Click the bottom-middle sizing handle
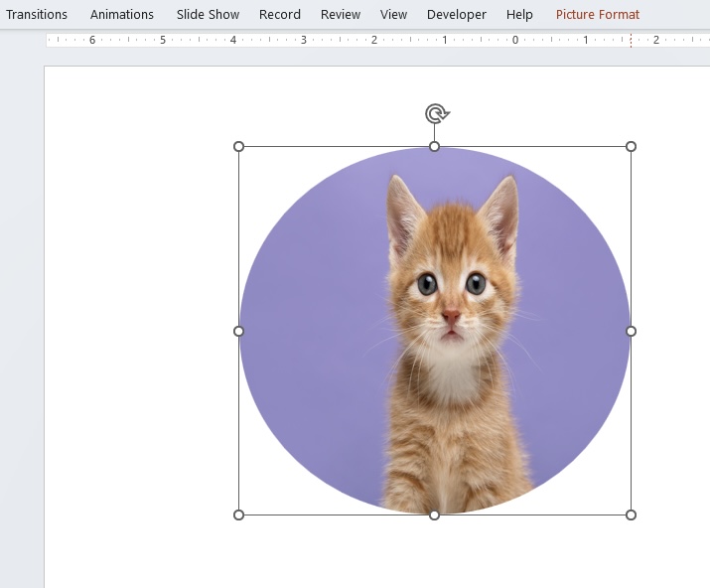The height and width of the screenshot is (588, 710). 434,515
